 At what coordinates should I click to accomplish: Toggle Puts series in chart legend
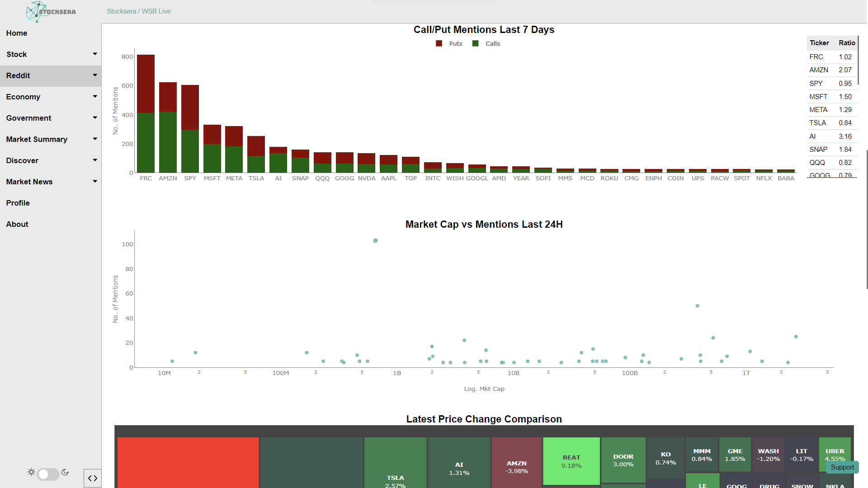pos(455,43)
